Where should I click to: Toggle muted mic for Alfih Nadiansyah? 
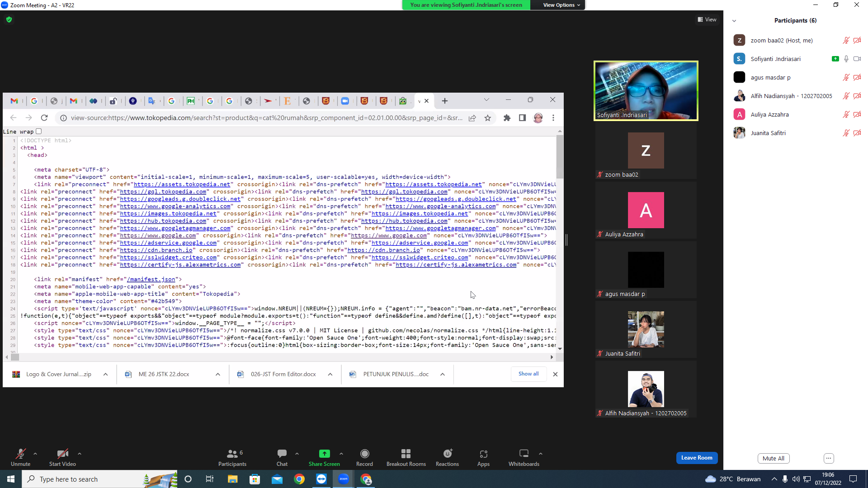pyautogui.click(x=846, y=96)
